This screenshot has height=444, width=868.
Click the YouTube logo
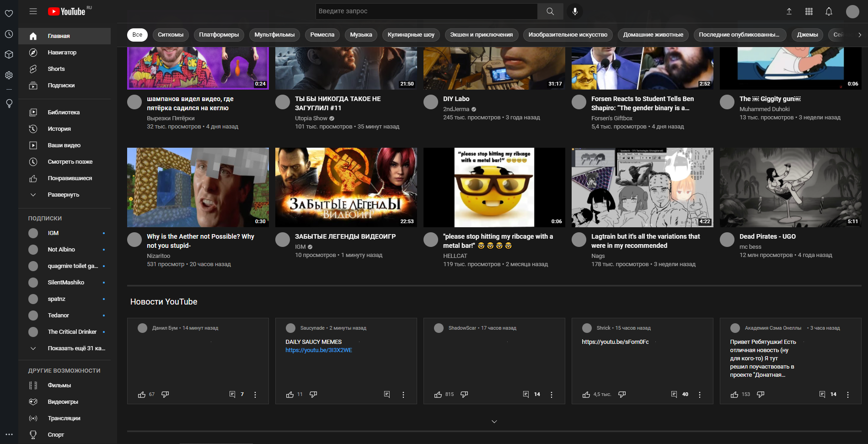(67, 11)
